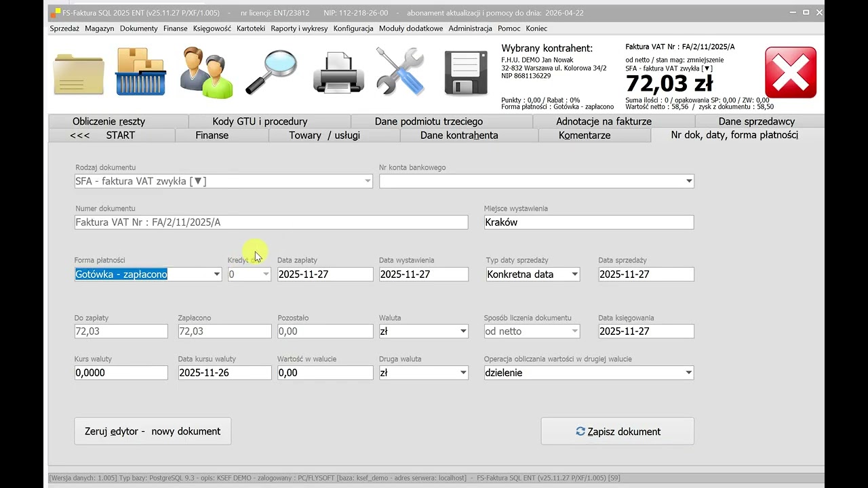Expand the Typ daty sprzedaży dropdown
The height and width of the screenshot is (488, 868).
575,274
